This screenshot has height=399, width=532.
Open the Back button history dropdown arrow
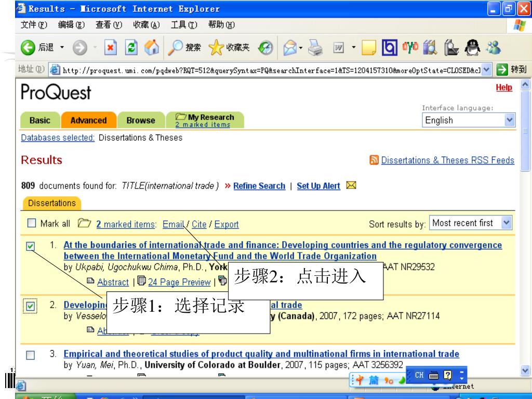tap(62, 47)
